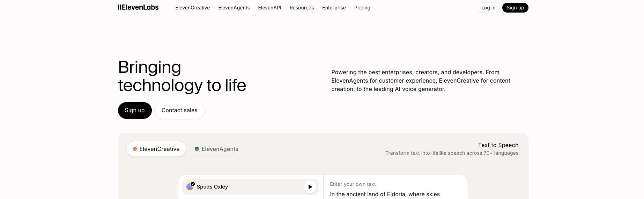Click the sample text starting "In the ancient land"
The height and width of the screenshot is (199, 644).
click(385, 194)
